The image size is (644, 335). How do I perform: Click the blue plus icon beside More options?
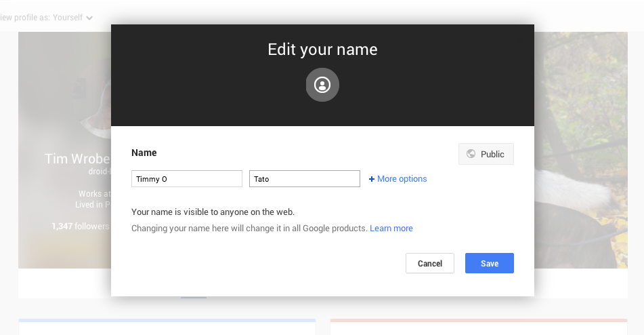click(372, 179)
